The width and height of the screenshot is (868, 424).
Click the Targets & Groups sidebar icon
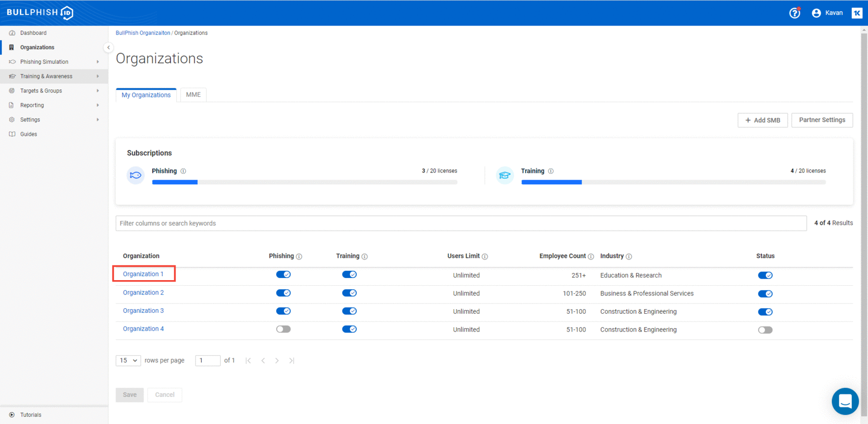point(12,91)
